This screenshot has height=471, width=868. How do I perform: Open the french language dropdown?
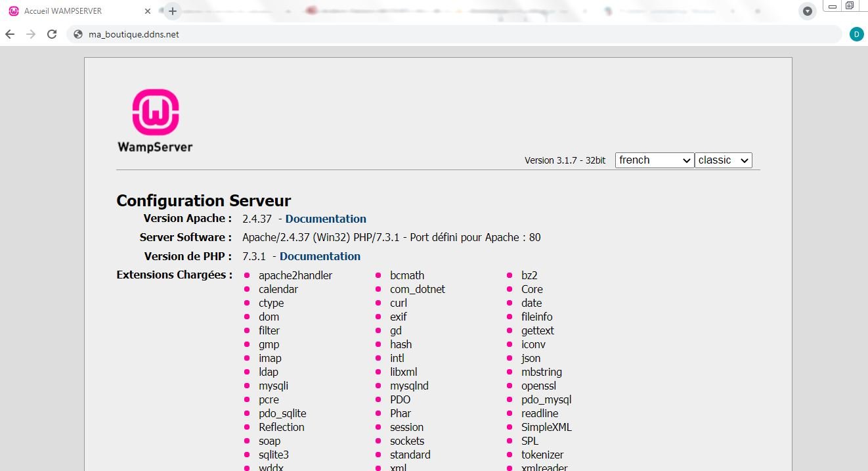click(x=655, y=160)
